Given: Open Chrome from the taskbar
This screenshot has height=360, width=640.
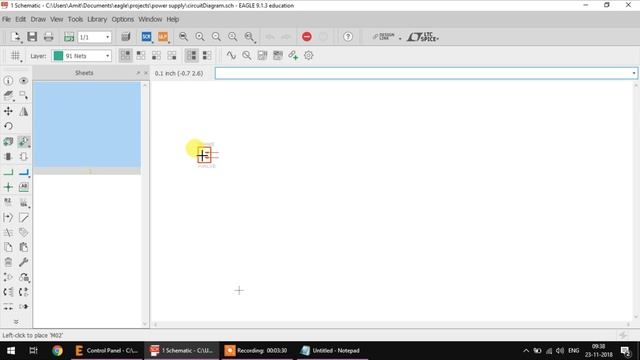Looking at the screenshot, I should [57, 351].
